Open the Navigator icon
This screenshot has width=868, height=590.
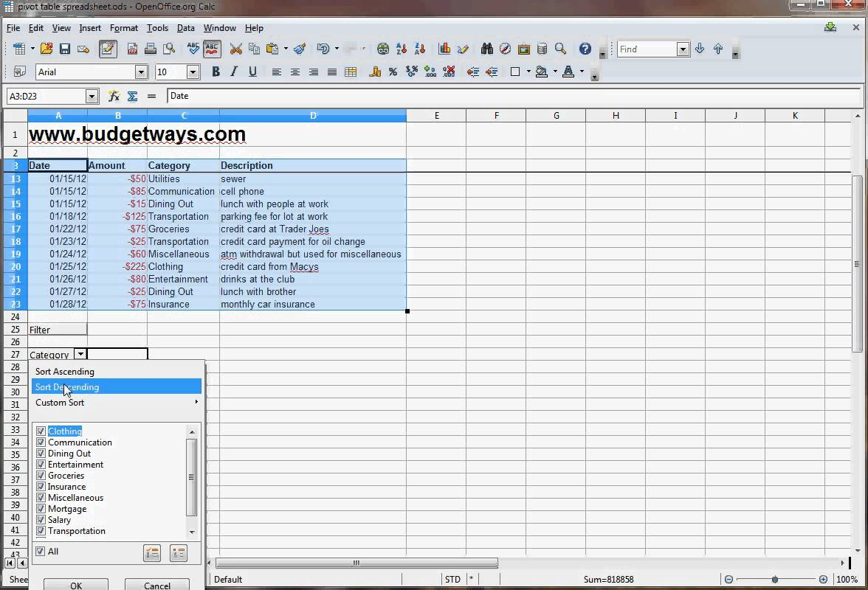[505, 49]
